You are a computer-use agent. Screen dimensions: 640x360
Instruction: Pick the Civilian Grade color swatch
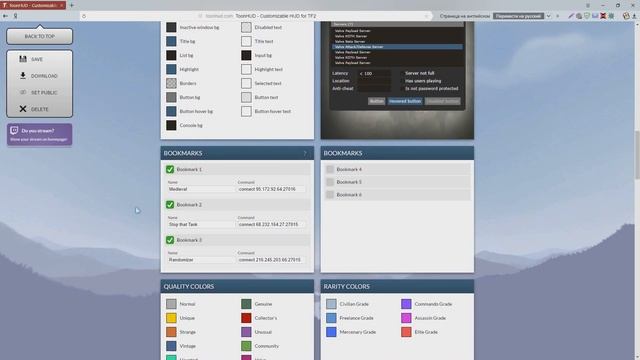click(x=331, y=304)
